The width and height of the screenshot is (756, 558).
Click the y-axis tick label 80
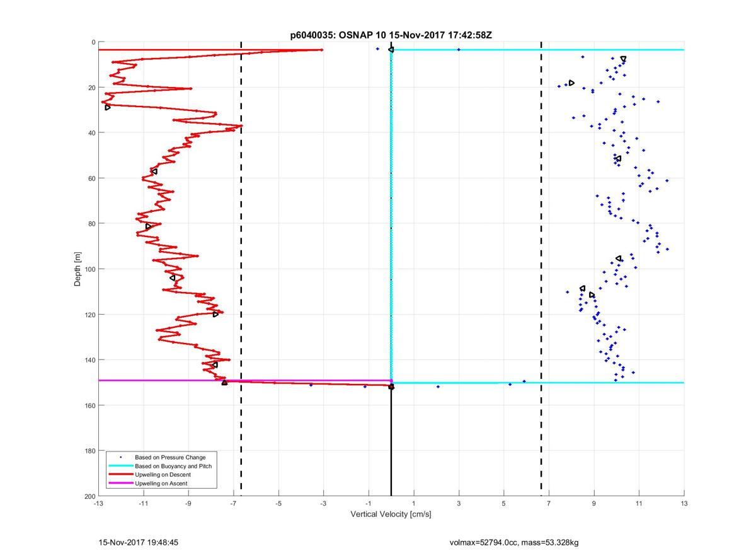point(91,224)
